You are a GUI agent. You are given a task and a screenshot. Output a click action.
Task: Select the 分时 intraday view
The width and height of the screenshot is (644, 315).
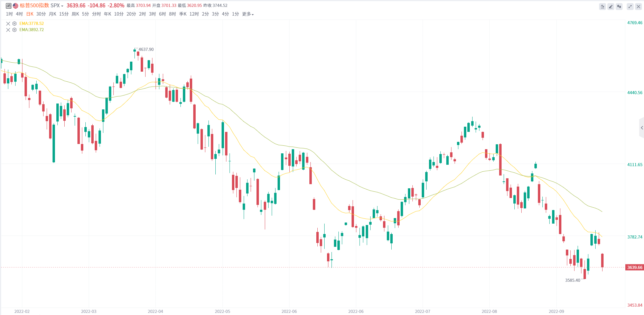pos(96,14)
